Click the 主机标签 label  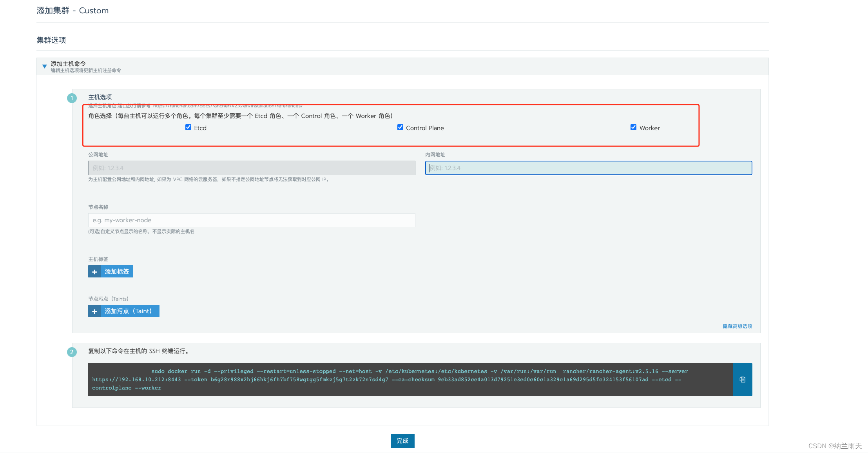pyautogui.click(x=98, y=259)
